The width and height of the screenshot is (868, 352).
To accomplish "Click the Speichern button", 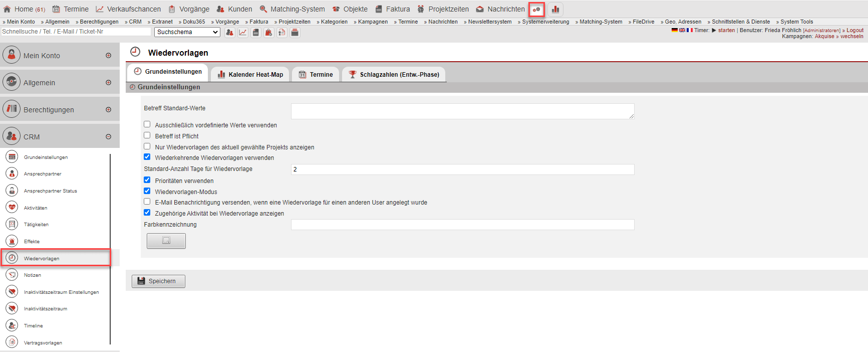I will point(158,281).
